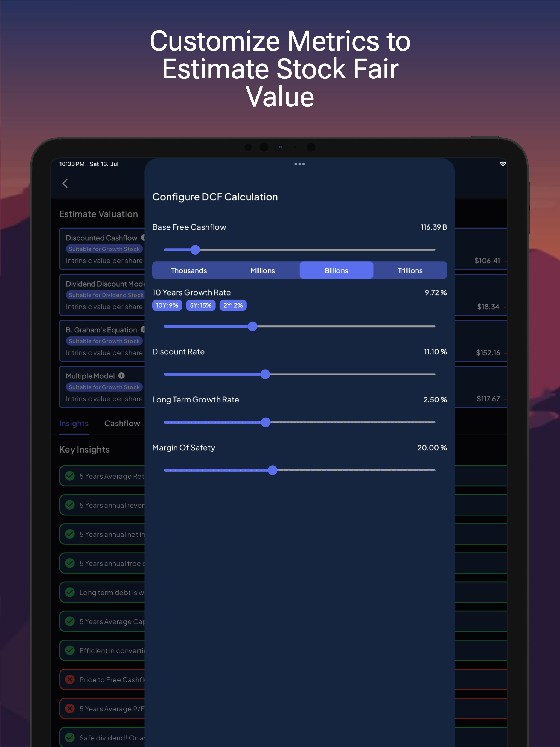This screenshot has height=747, width=560.
Task: Click the 2.50 % long term value
Action: click(x=435, y=399)
